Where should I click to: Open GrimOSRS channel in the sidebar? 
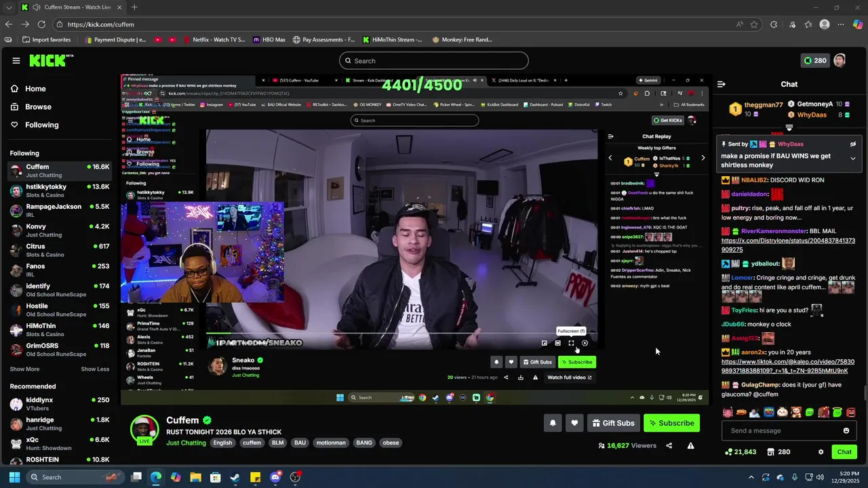click(x=60, y=350)
